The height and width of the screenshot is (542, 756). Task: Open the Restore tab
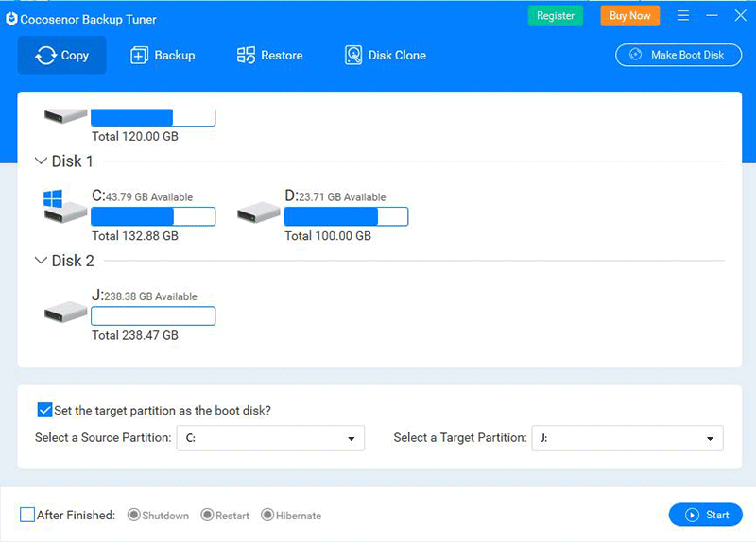(x=269, y=56)
